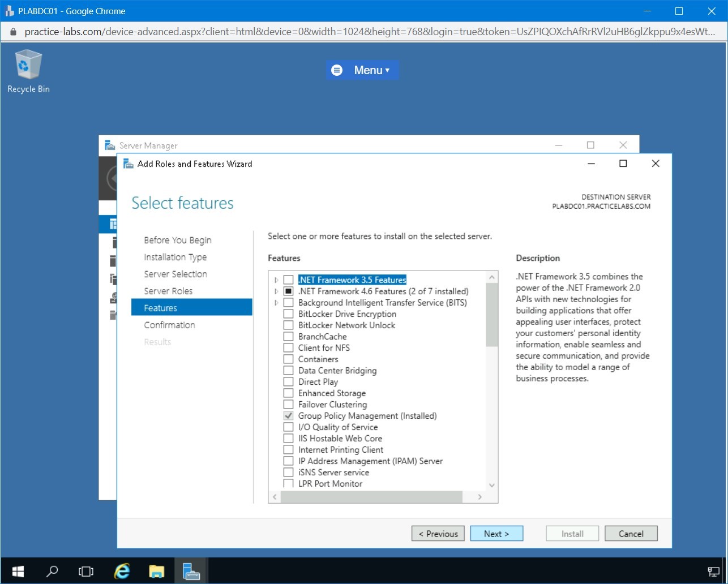Enable Data Center Bridging checkbox
This screenshot has width=728, height=584.
[289, 371]
